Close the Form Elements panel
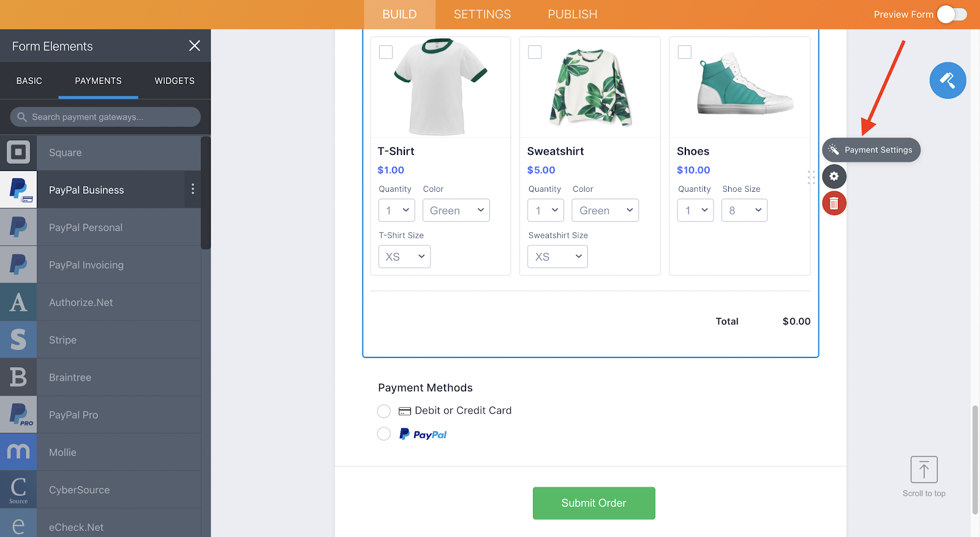980x537 pixels. point(194,46)
